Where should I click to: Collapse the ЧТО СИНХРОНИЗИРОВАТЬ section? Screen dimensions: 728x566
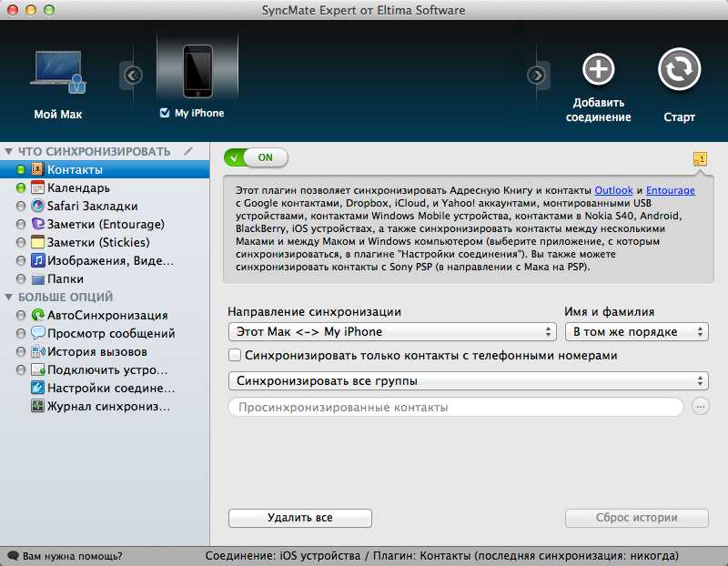[x=8, y=151]
